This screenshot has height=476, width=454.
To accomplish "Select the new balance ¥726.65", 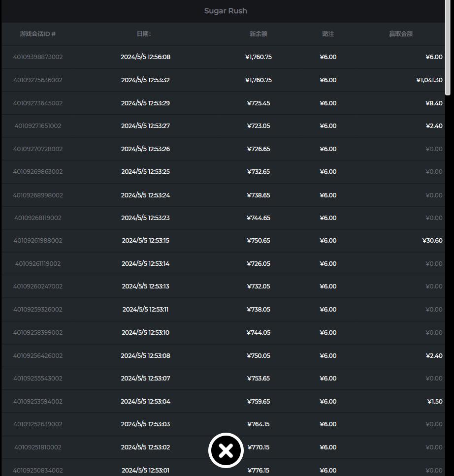I will (x=259, y=149).
